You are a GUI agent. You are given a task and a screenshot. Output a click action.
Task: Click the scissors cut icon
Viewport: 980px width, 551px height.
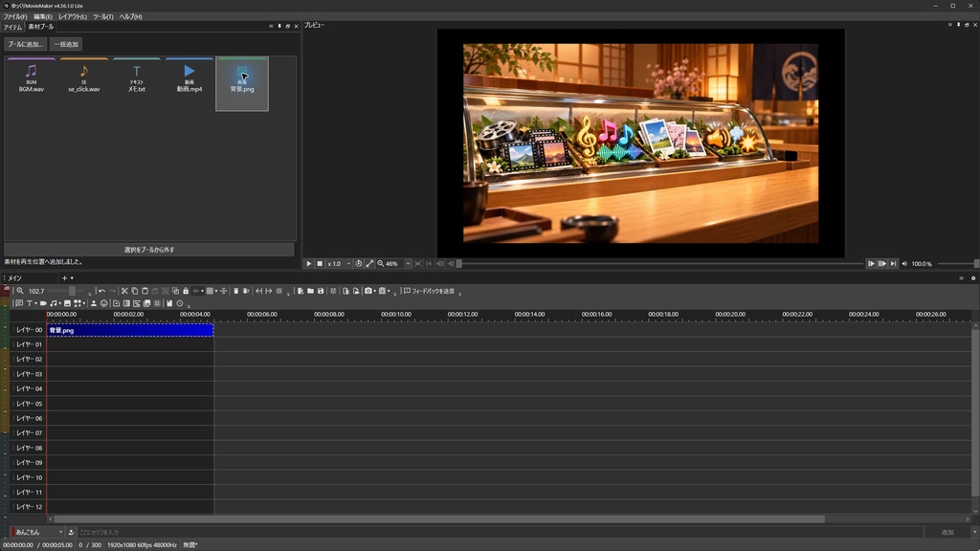124,291
